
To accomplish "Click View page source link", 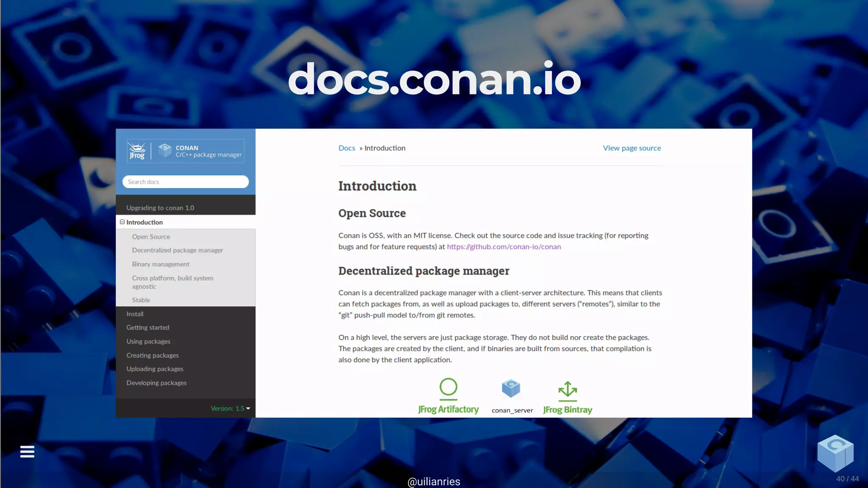I will (632, 148).
